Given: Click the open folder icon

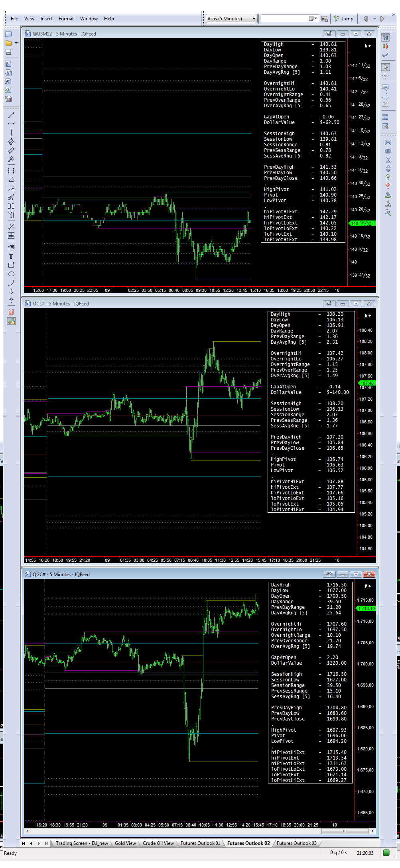Looking at the screenshot, I should tap(8, 43).
